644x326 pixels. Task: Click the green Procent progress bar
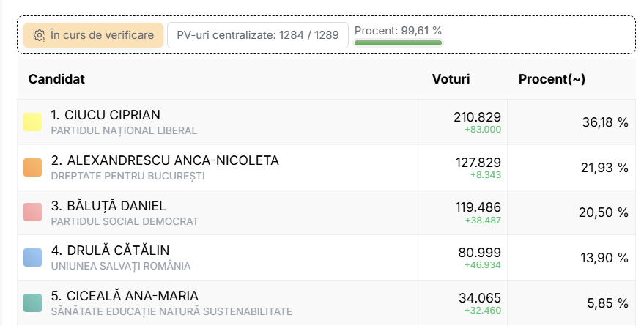[398, 43]
